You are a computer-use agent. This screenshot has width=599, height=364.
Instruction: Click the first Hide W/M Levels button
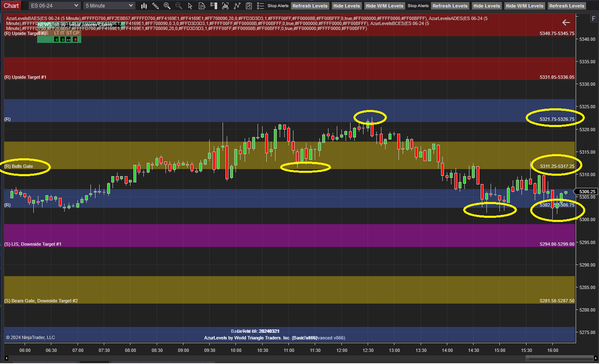click(384, 6)
